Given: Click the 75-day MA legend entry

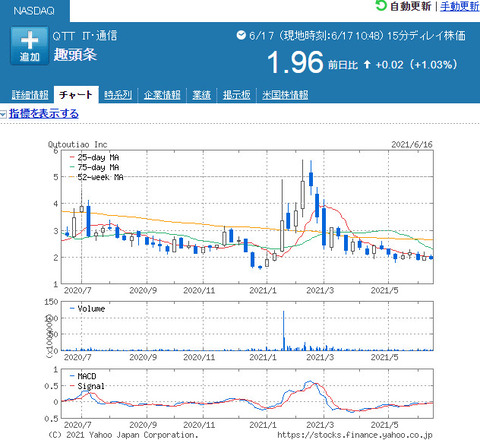Looking at the screenshot, I should pos(94,167).
